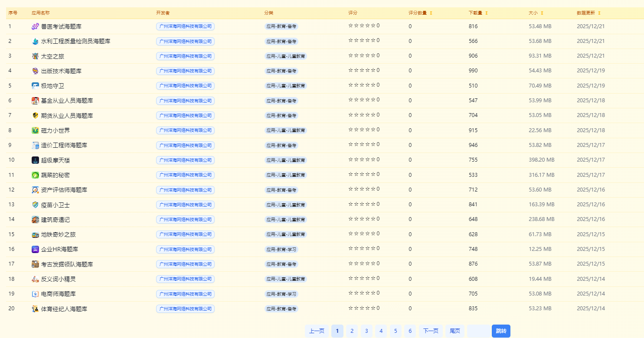Select the 太空之旅 game icon
The width and height of the screenshot is (644, 338).
tap(35, 56)
